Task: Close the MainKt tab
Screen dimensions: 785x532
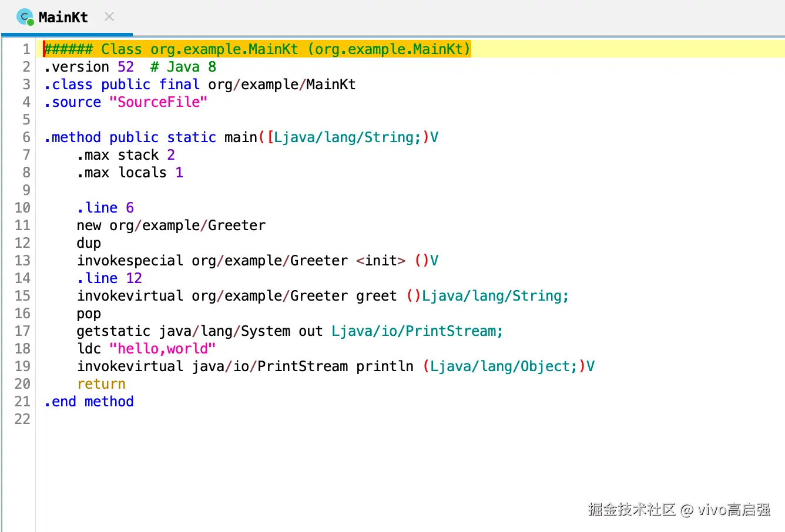Action: coord(109,17)
